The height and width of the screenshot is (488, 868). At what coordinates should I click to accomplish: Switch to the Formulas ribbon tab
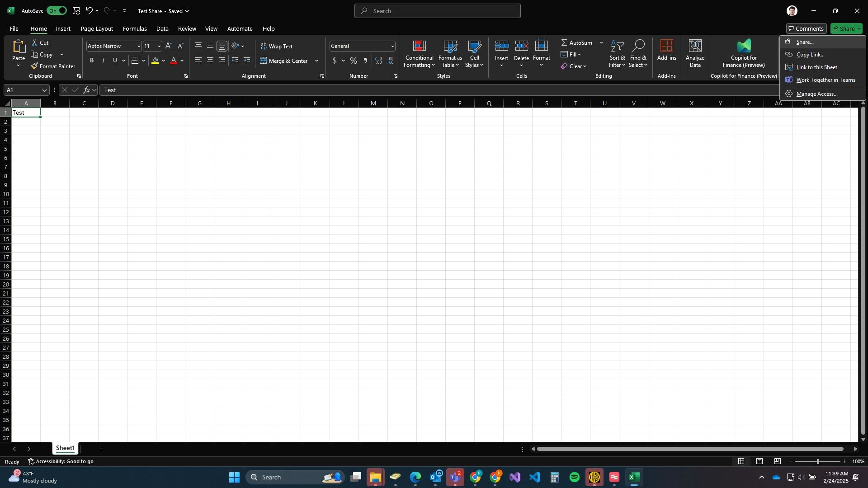pos(135,28)
